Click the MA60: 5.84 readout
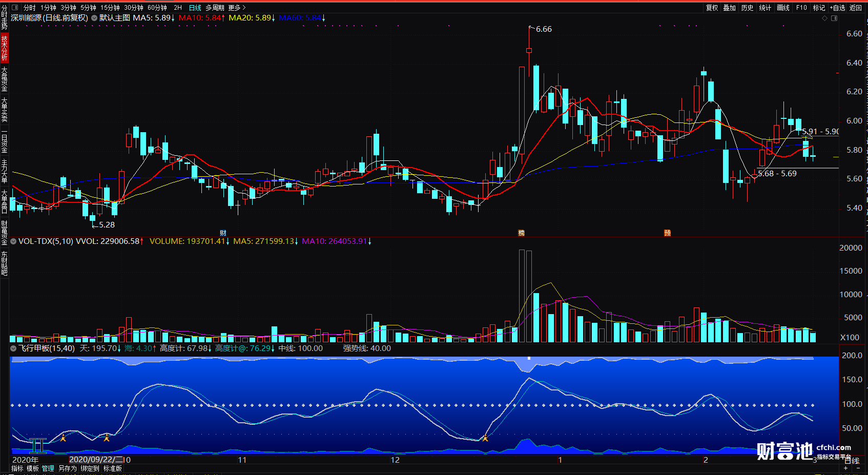Screen dimensions: 868x475 click(302, 18)
